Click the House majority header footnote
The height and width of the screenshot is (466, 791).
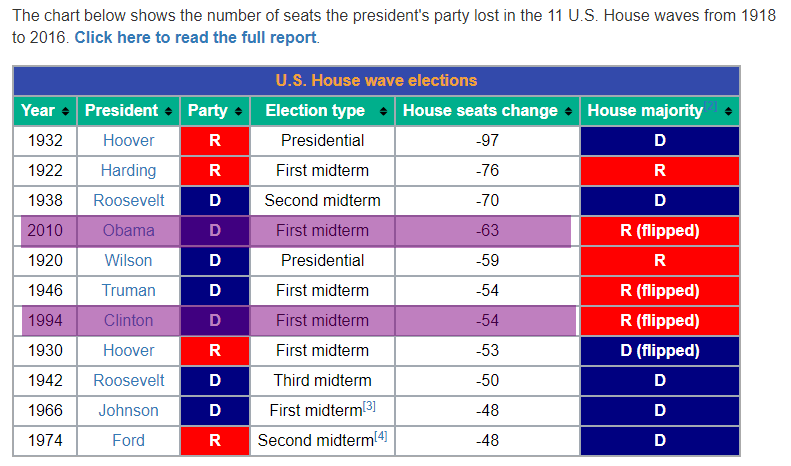click(x=710, y=106)
